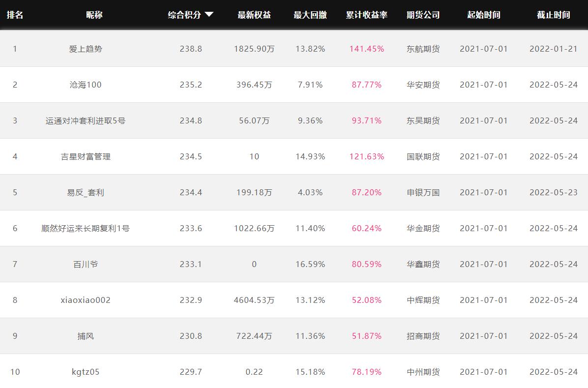This screenshot has width=588, height=388.
Task: Click the 最新权益 column header
Action: [x=254, y=15]
